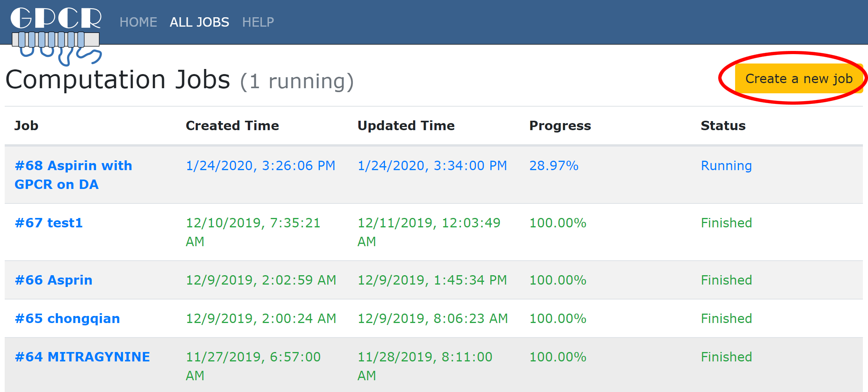Viewport: 868px width, 392px height.
Task: View job #65 chongqian
Action: (67, 318)
